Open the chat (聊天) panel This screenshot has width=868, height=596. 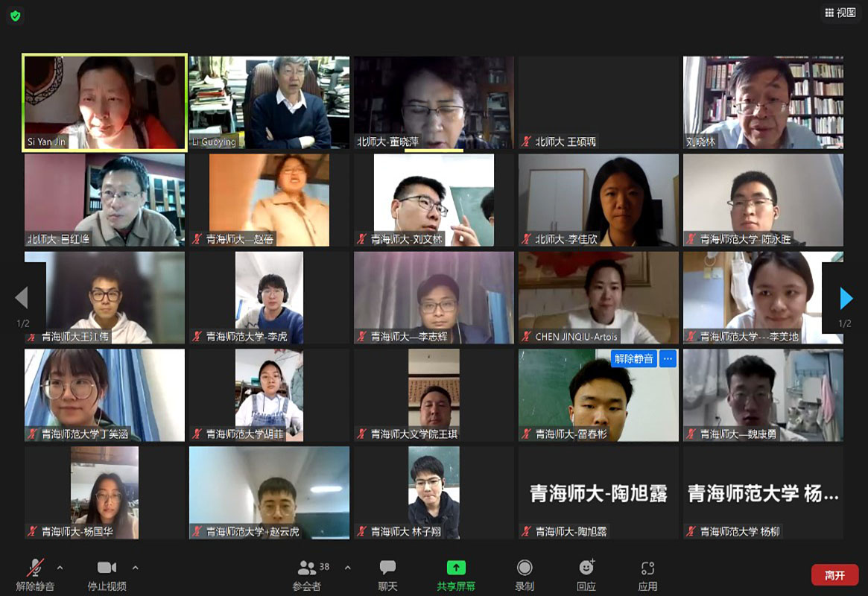point(387,574)
